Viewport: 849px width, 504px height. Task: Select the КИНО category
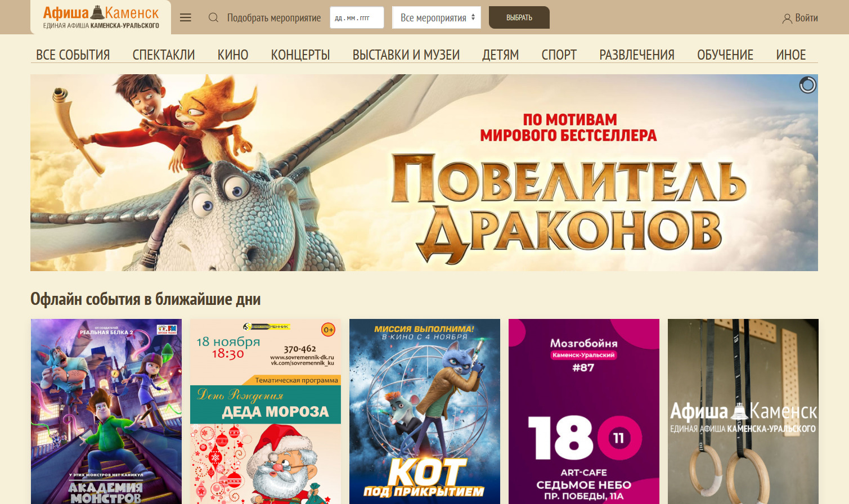click(233, 55)
